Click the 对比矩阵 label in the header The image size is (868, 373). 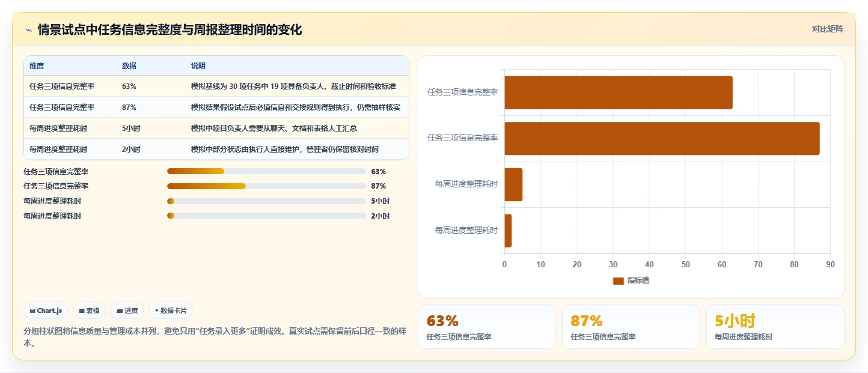[827, 29]
